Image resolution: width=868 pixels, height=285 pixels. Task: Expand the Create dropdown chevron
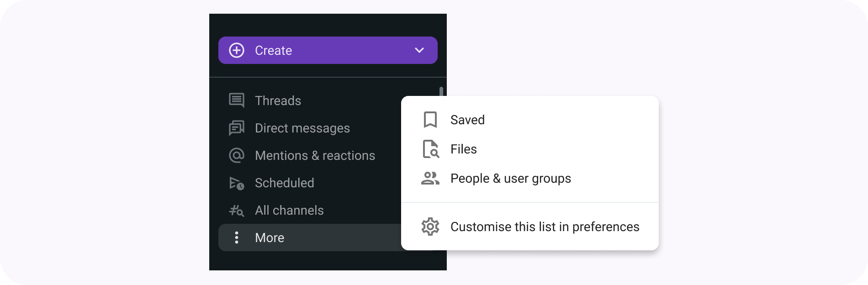419,50
